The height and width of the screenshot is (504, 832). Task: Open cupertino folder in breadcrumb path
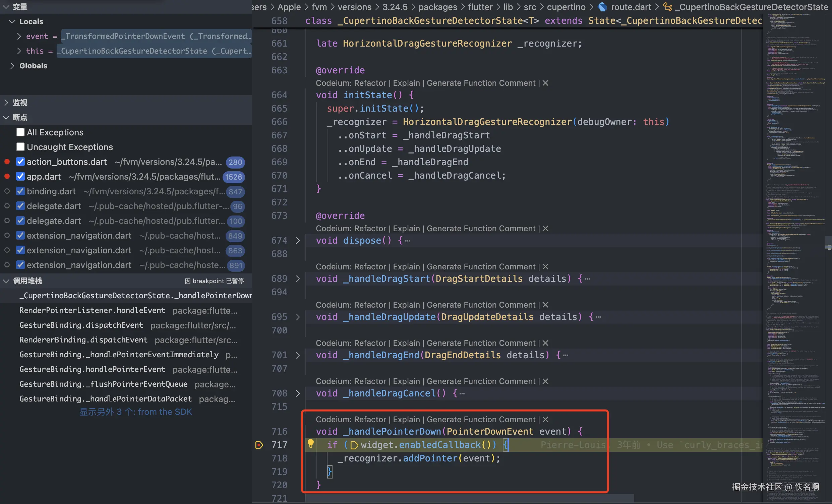[566, 7]
